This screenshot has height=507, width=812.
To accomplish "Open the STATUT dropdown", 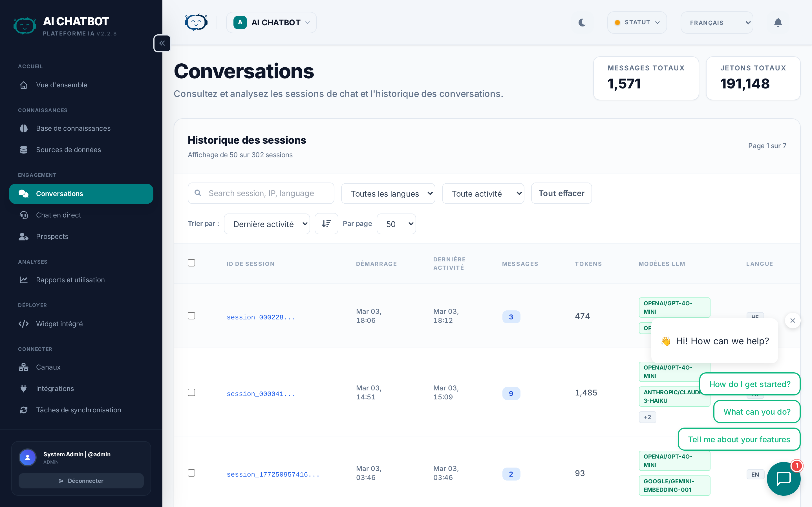I will click(637, 23).
